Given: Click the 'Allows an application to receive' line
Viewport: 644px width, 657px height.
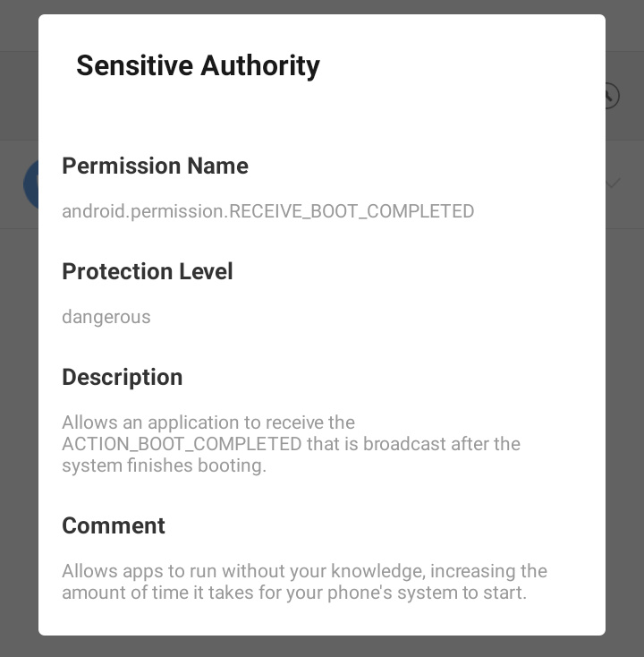Looking at the screenshot, I should pyautogui.click(x=208, y=422).
